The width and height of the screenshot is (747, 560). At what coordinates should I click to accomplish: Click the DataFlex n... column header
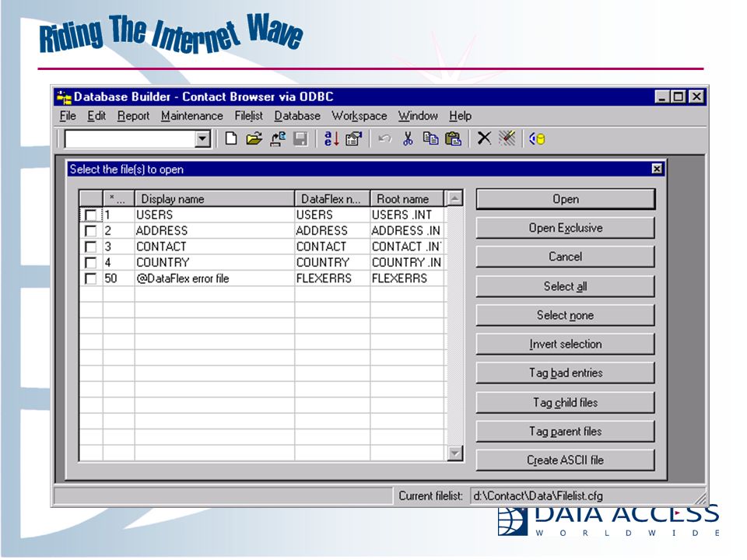pos(332,198)
